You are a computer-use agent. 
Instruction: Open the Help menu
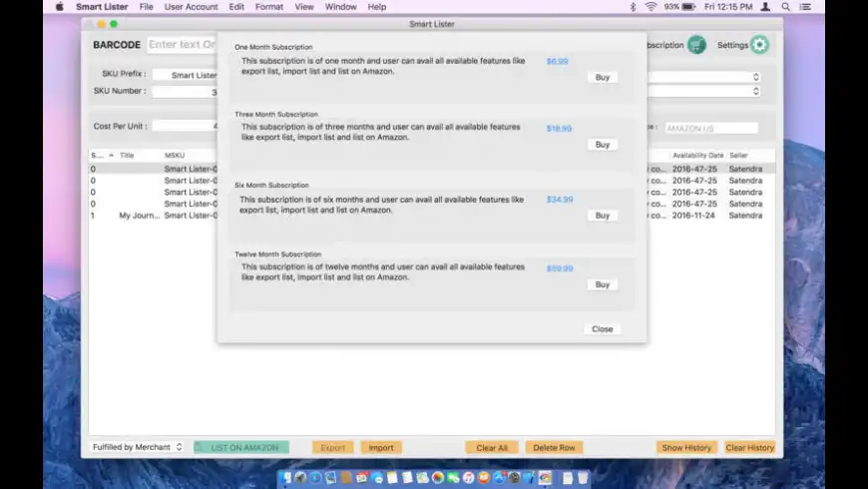(377, 7)
